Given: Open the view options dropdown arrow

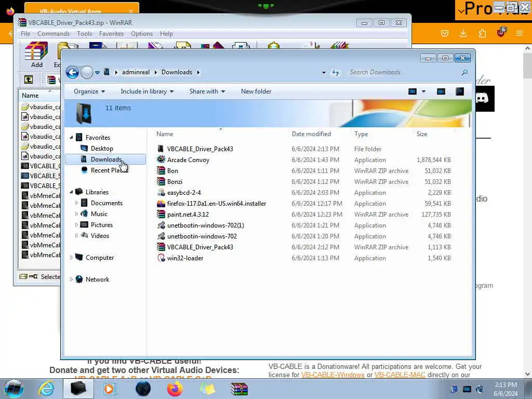Looking at the screenshot, I should click(423, 91).
